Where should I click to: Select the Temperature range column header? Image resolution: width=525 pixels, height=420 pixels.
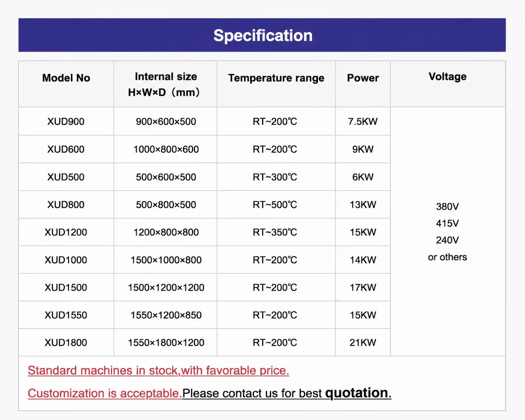[276, 78]
